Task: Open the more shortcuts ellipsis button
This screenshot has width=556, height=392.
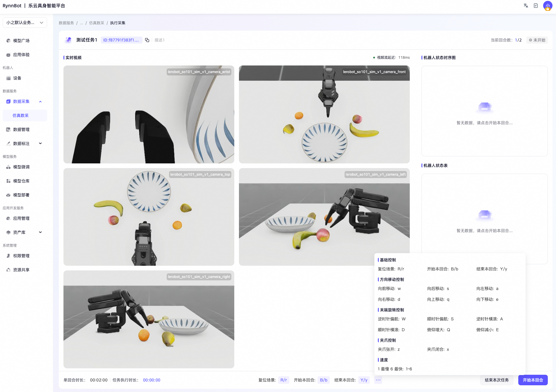Action: pyautogui.click(x=378, y=380)
